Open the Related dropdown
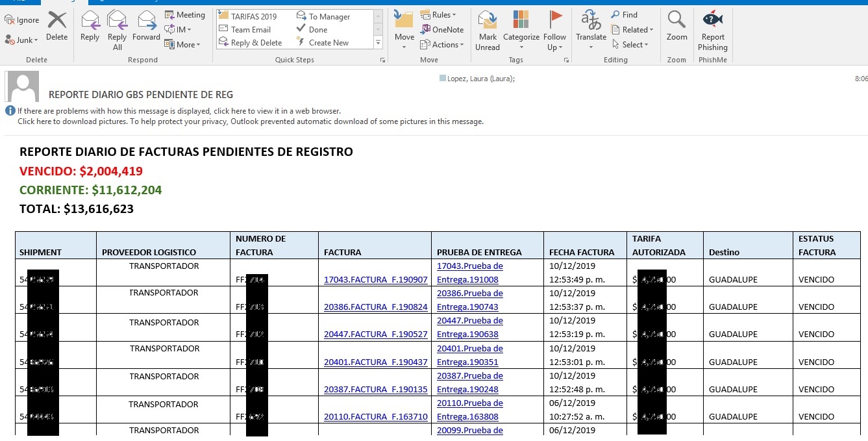868x441 pixels. coord(632,30)
